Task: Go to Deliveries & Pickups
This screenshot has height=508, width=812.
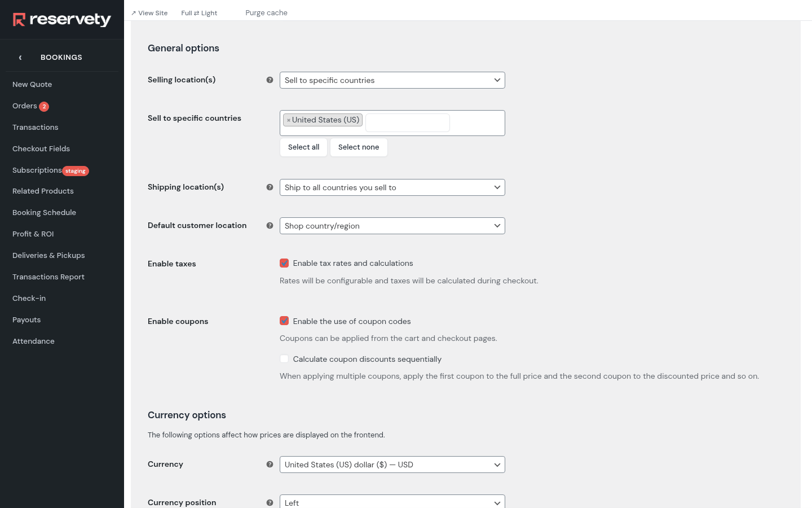Action: 48,256
